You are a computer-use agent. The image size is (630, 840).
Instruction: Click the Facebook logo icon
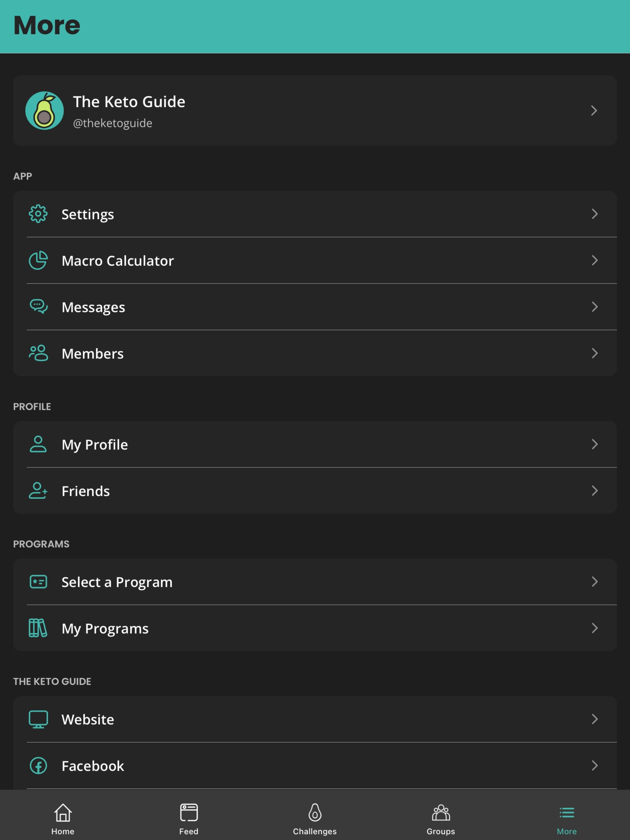[38, 765]
